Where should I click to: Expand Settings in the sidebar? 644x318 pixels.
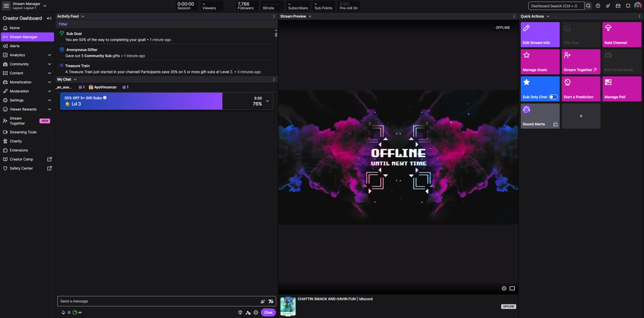point(49,100)
